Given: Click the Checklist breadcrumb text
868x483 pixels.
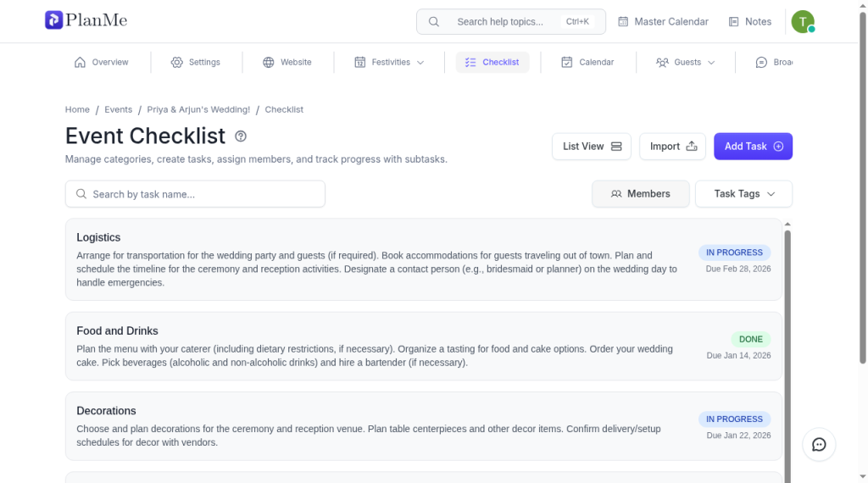Looking at the screenshot, I should (284, 109).
